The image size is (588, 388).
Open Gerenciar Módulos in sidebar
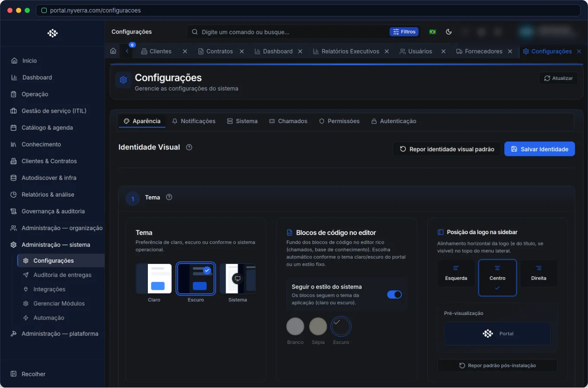[61, 303]
